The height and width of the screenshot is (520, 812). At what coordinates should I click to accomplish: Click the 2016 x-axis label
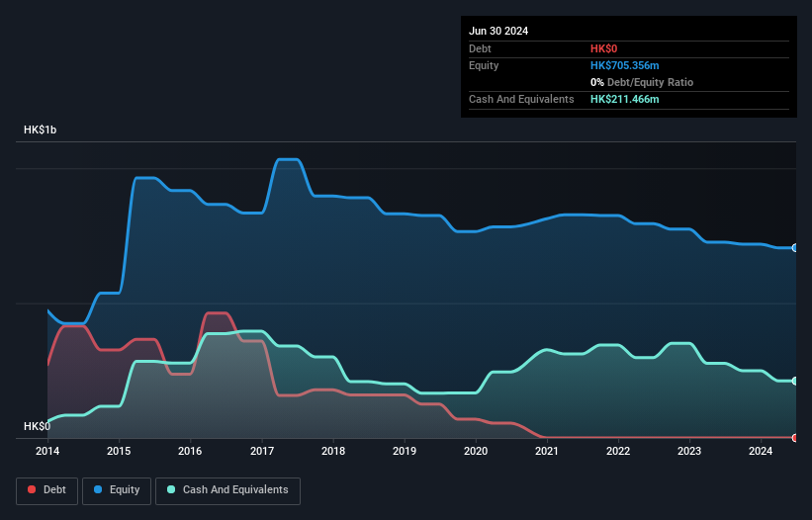[x=190, y=451]
